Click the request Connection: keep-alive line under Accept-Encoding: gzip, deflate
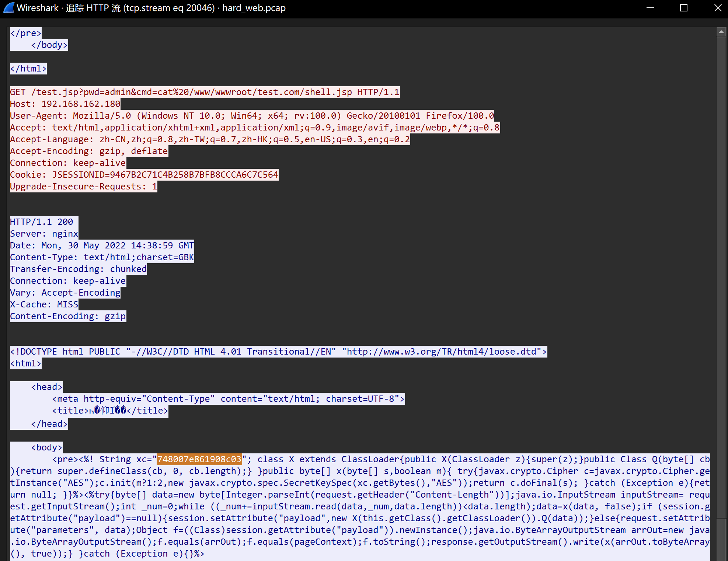The height and width of the screenshot is (561, 728). point(68,163)
